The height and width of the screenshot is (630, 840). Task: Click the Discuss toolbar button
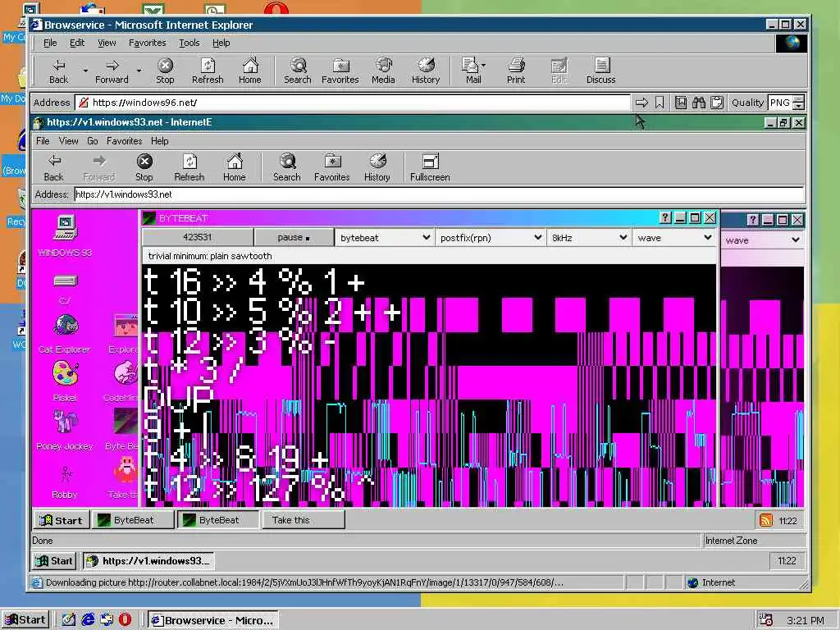[601, 71]
